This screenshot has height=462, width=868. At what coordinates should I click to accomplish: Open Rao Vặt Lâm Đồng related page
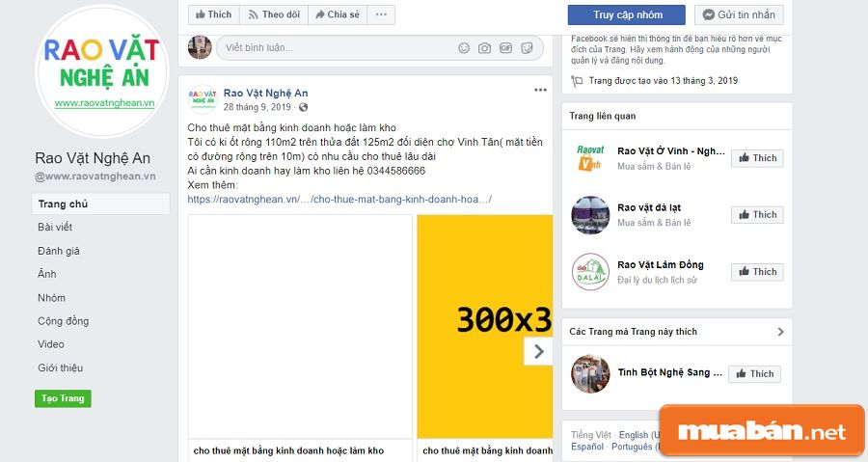[661, 264]
